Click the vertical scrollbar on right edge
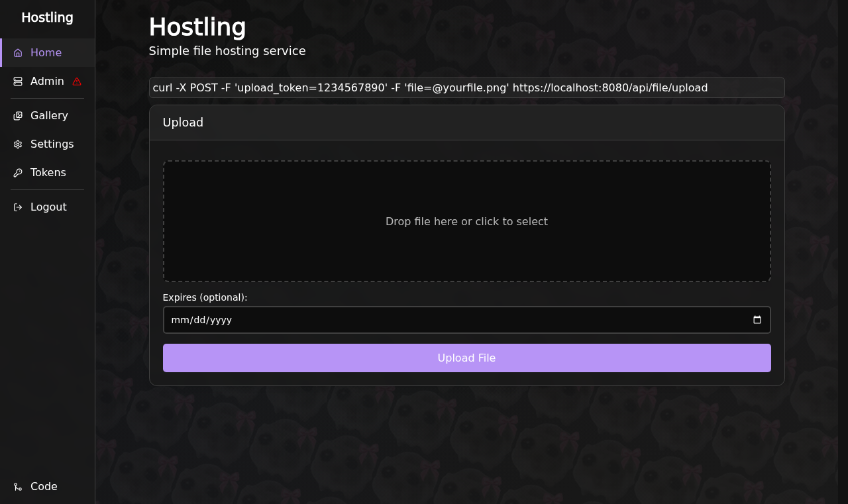The image size is (848, 504). tap(843, 252)
